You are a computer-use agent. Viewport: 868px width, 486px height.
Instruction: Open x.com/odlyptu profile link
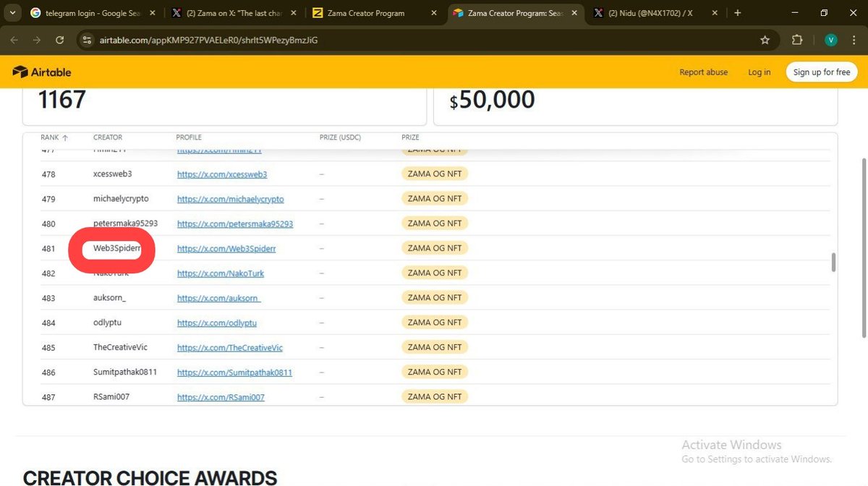tap(217, 323)
